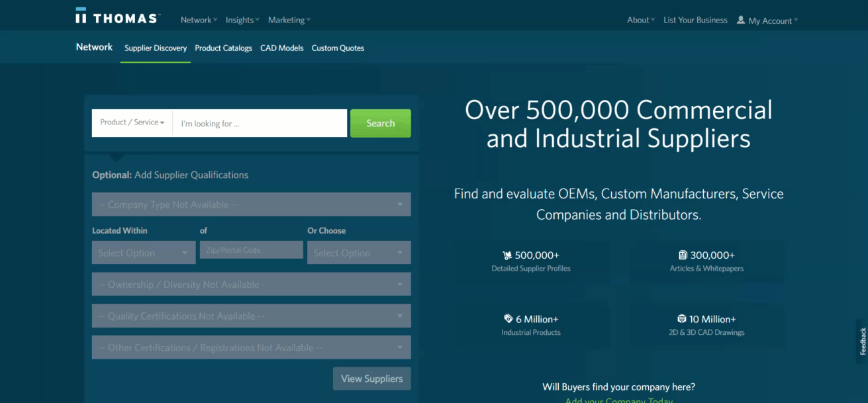Open the Marketing dropdown menu
The width and height of the screenshot is (868, 403).
289,20
